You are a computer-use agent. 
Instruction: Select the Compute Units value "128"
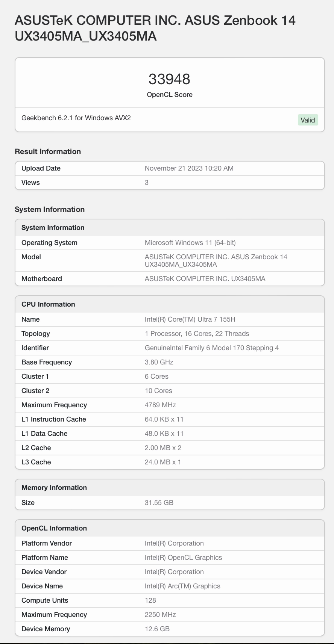(x=150, y=600)
